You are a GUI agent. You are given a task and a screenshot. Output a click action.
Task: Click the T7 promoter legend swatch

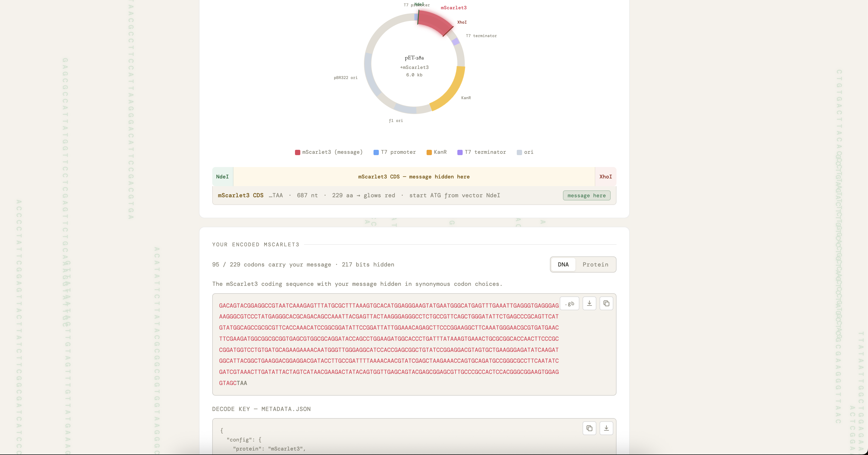click(x=376, y=152)
